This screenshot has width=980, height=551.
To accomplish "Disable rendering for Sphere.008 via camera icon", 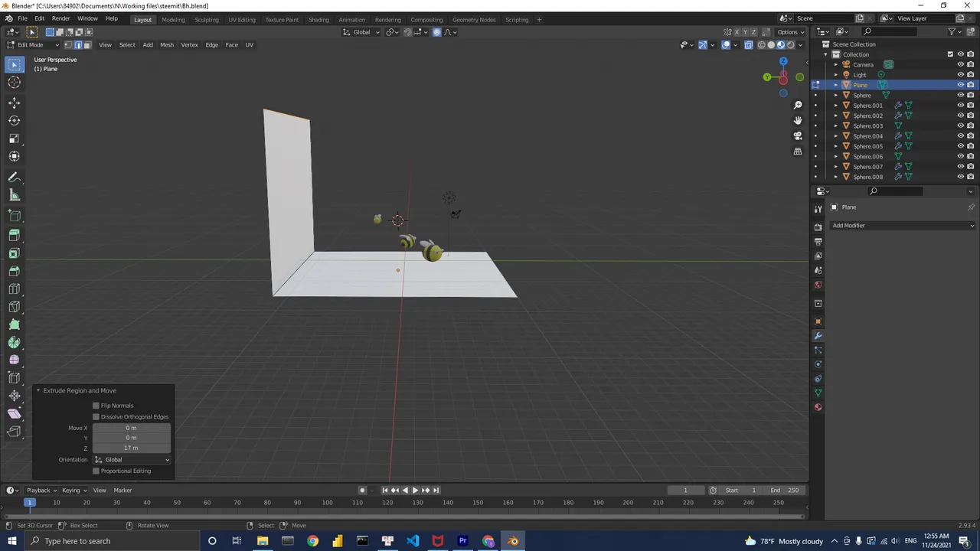I will pyautogui.click(x=971, y=177).
